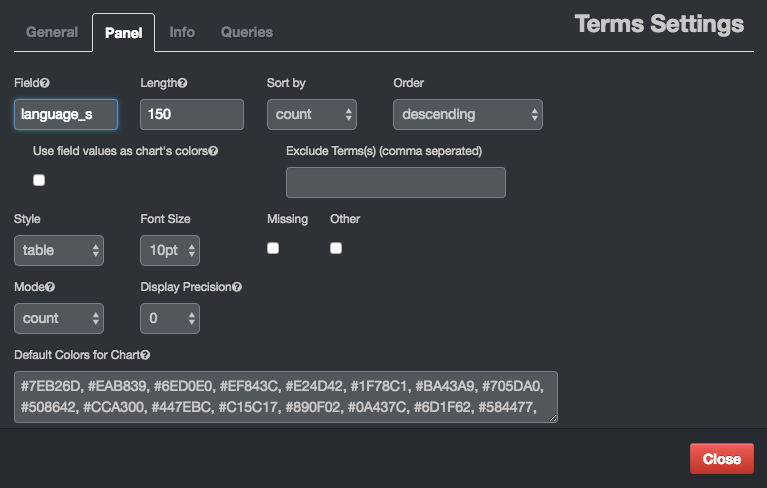This screenshot has width=767, height=488.
Task: Open the Info tab
Action: pos(182,32)
